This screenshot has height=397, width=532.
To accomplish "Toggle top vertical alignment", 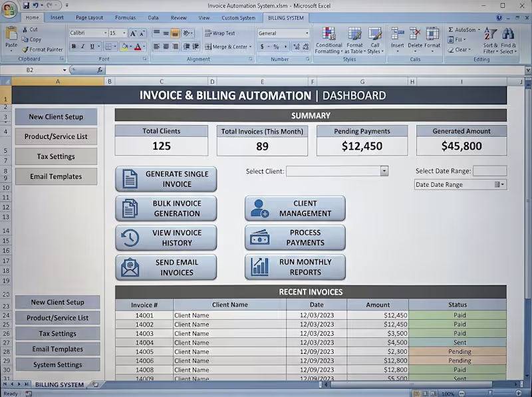I will (156, 33).
